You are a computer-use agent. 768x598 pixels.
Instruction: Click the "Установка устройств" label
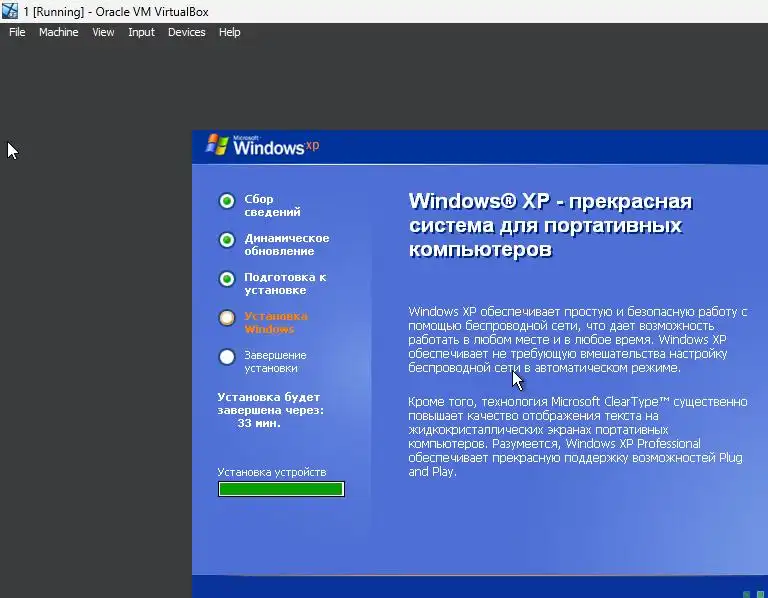[271, 472]
